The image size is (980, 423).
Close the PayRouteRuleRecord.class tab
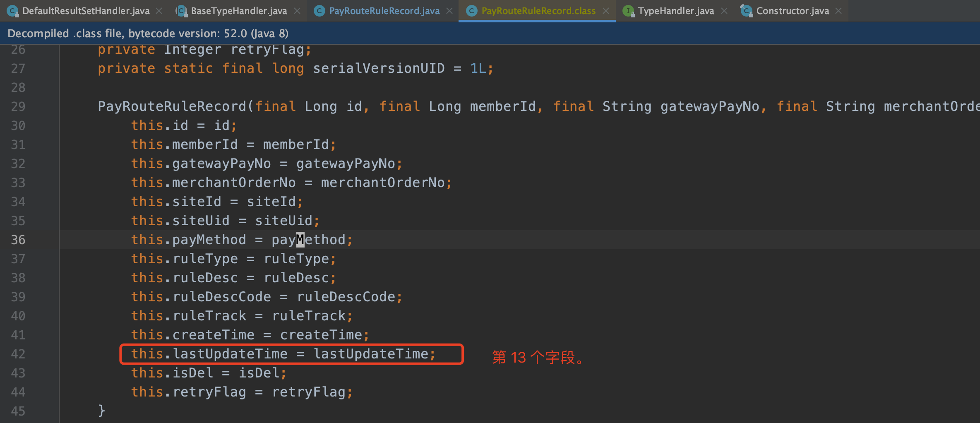(606, 11)
